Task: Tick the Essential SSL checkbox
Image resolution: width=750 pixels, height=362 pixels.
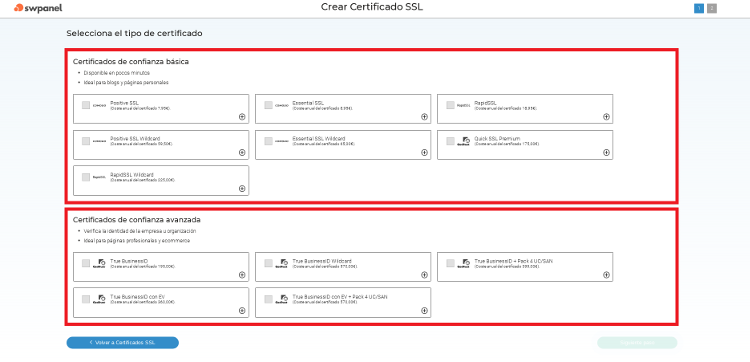Action: [268, 105]
